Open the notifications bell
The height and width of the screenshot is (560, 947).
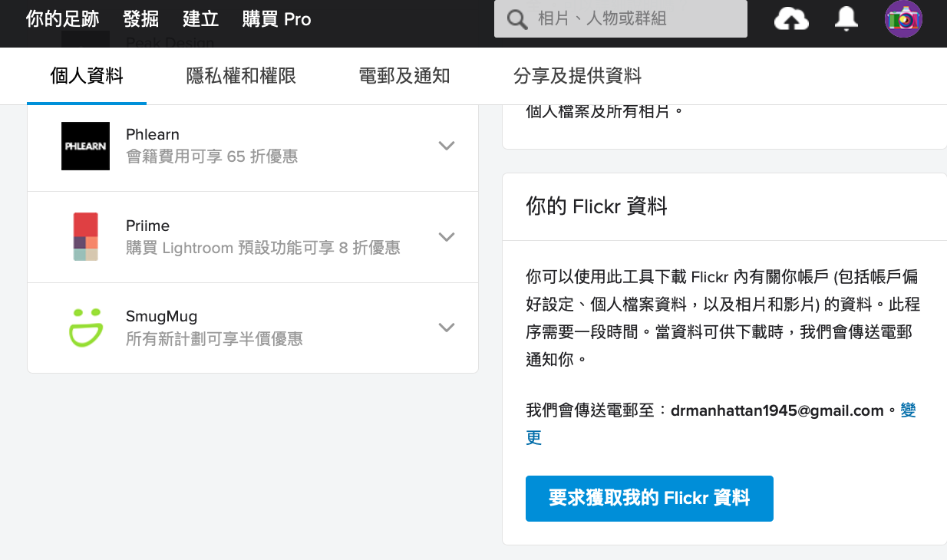(x=846, y=19)
